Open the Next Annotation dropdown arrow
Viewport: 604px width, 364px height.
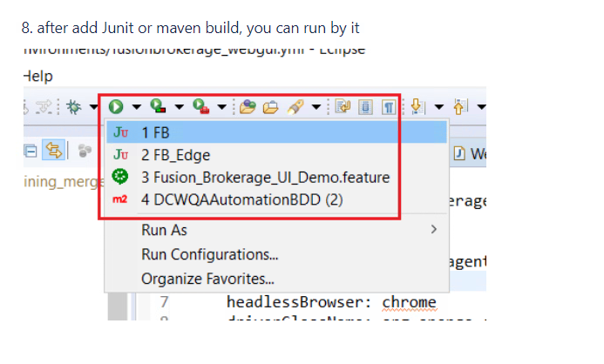click(x=438, y=106)
